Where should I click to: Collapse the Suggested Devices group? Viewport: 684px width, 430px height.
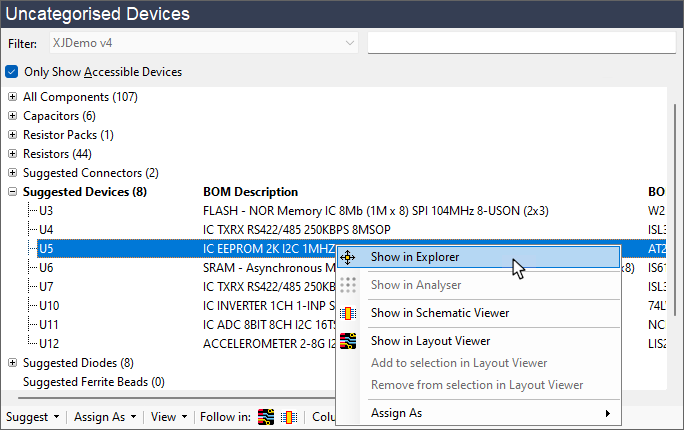(12, 192)
